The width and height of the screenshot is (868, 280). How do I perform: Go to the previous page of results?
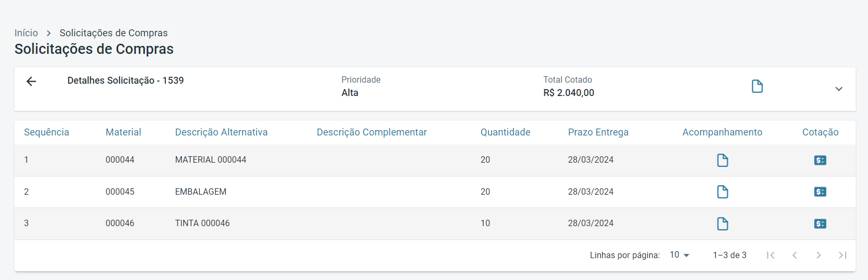794,255
